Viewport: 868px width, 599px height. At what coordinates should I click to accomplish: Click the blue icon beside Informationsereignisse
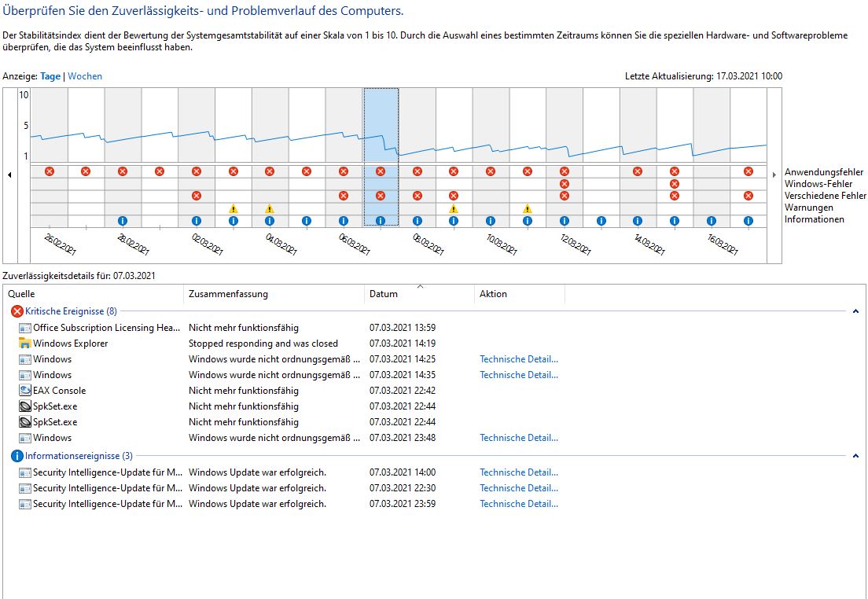(x=17, y=456)
